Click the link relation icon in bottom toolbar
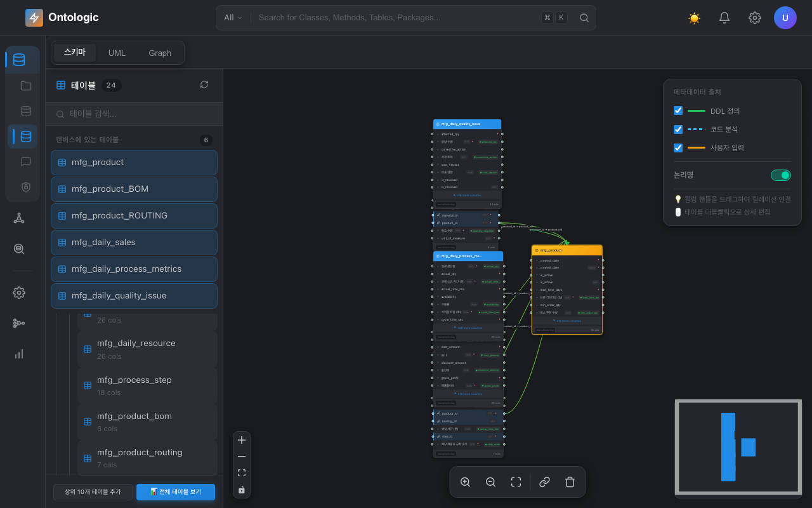This screenshot has width=812, height=508. [544, 482]
